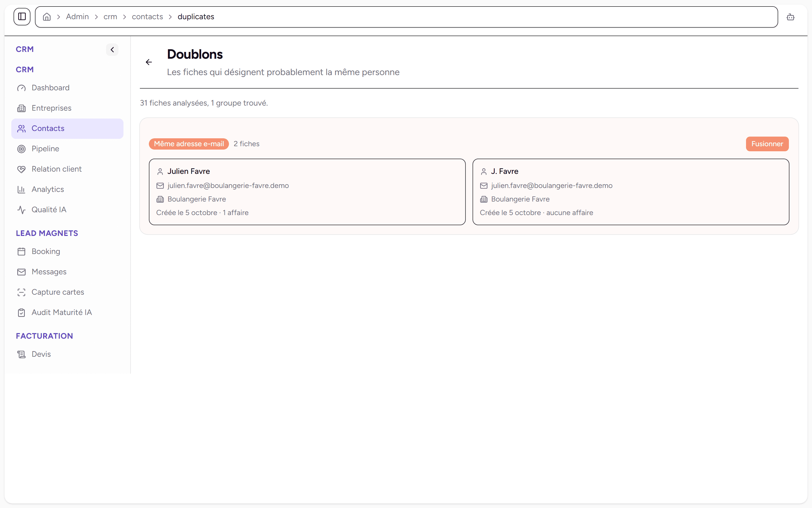Select Pipeline in the sidebar

67,149
